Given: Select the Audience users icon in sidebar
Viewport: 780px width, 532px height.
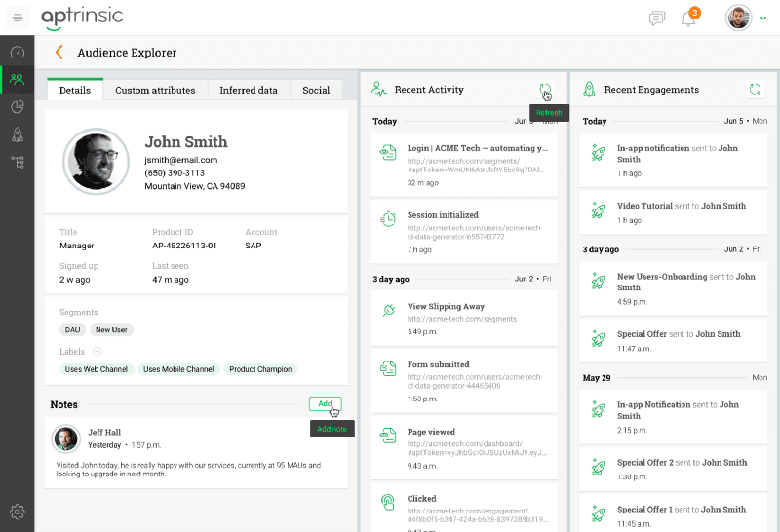Looking at the screenshot, I should [17, 79].
